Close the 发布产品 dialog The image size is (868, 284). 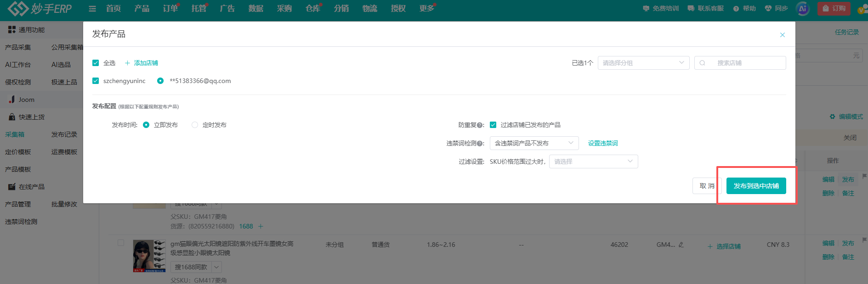[x=783, y=35]
